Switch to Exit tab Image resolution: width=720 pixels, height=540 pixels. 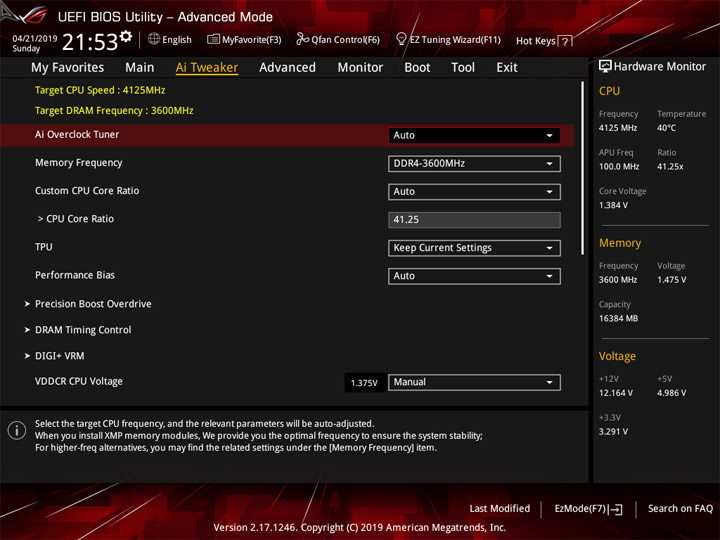506,68
